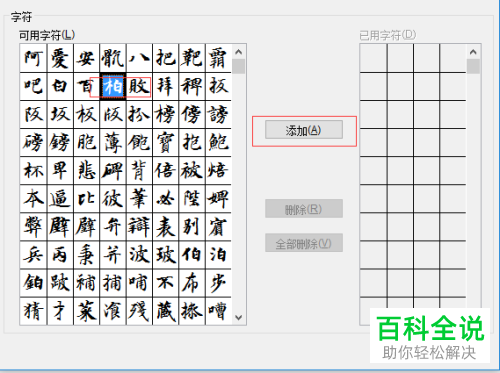
Task: Select the highlighted character 柏
Action: coord(113,87)
